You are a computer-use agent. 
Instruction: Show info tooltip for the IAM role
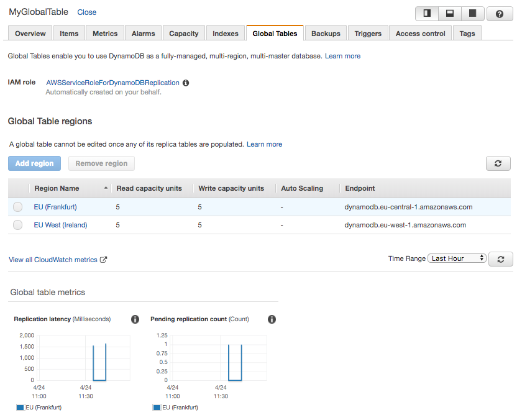tap(185, 82)
